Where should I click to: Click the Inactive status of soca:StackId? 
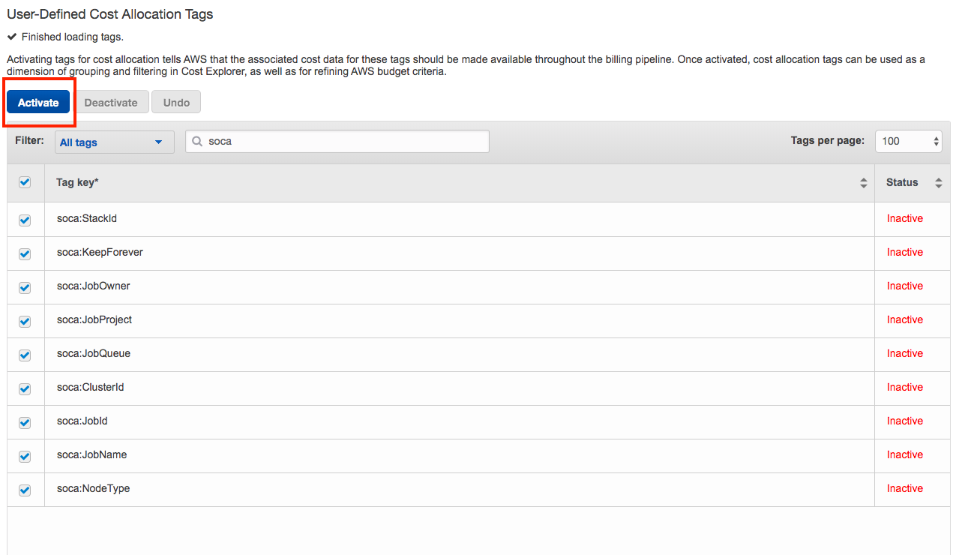904,218
